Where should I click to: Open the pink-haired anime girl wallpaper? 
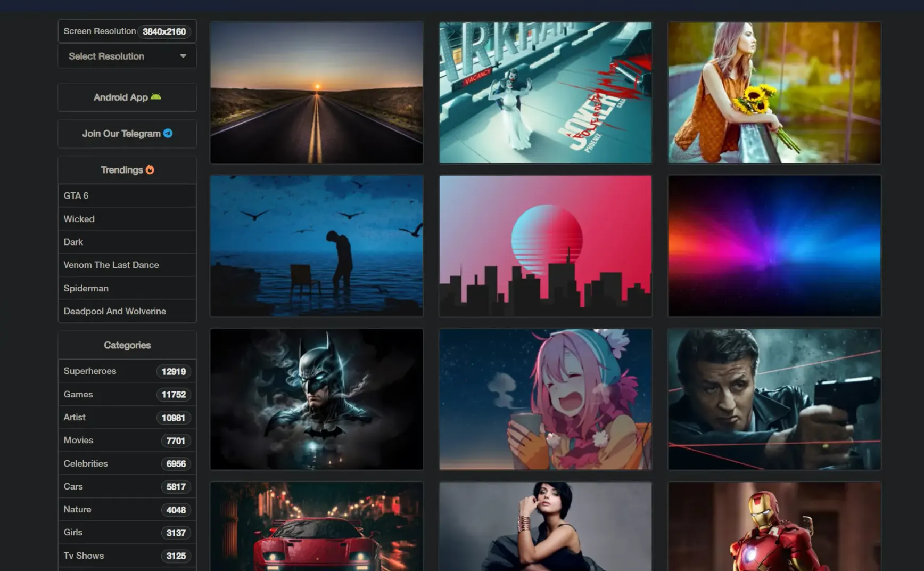pyautogui.click(x=546, y=399)
